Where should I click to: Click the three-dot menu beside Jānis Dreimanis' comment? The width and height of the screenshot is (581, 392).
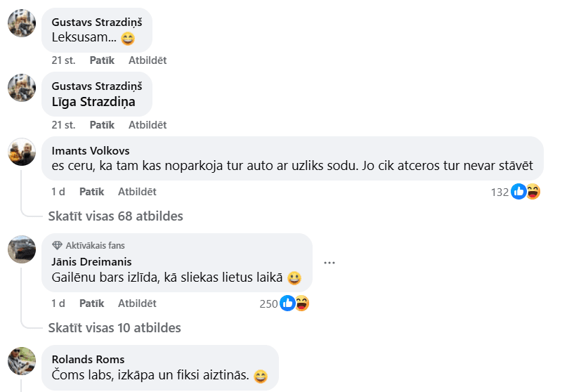[x=329, y=263]
